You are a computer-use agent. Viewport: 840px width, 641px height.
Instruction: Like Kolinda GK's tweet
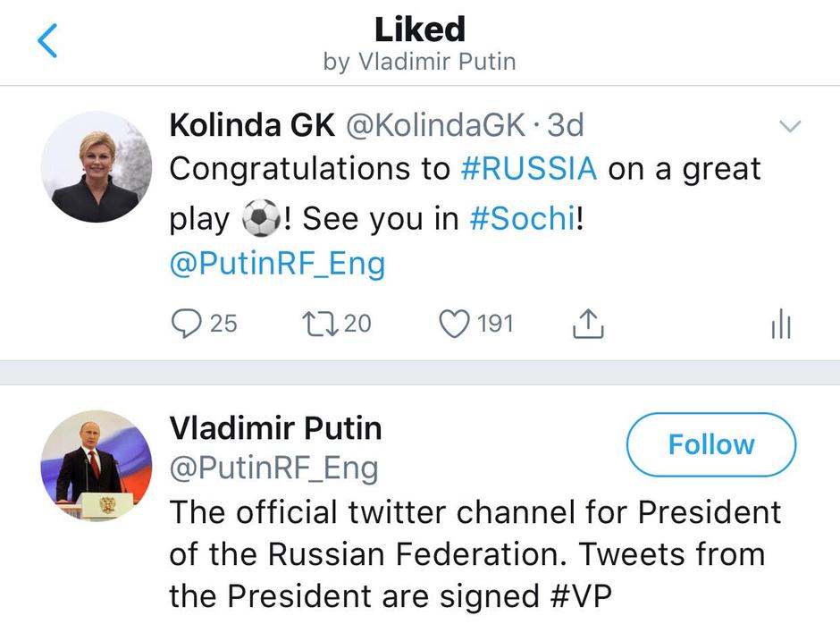click(456, 325)
